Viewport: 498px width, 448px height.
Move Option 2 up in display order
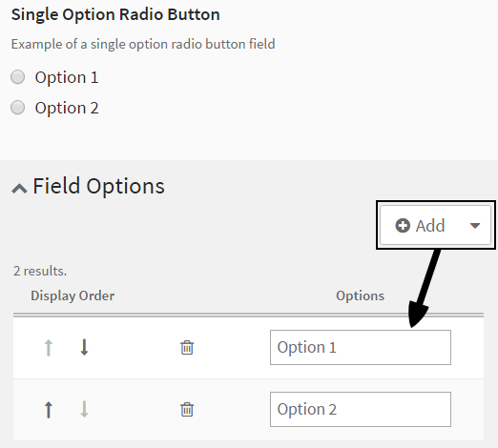[49, 410]
